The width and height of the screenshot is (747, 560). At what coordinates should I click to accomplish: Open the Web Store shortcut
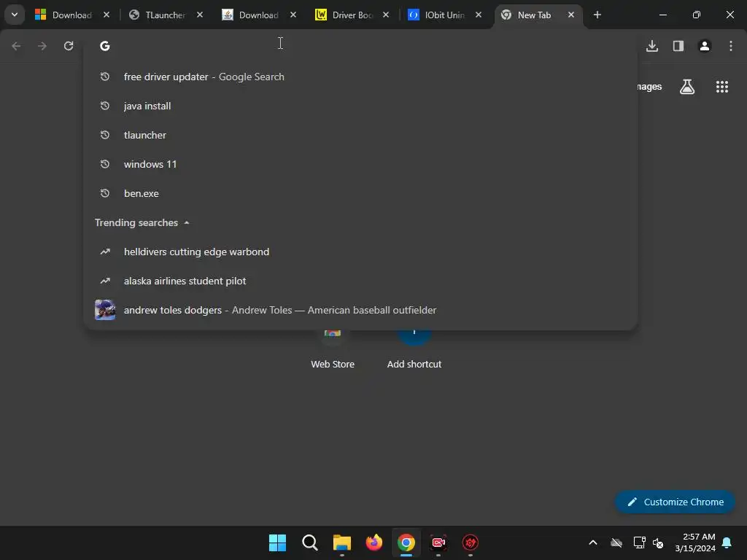pos(333,350)
